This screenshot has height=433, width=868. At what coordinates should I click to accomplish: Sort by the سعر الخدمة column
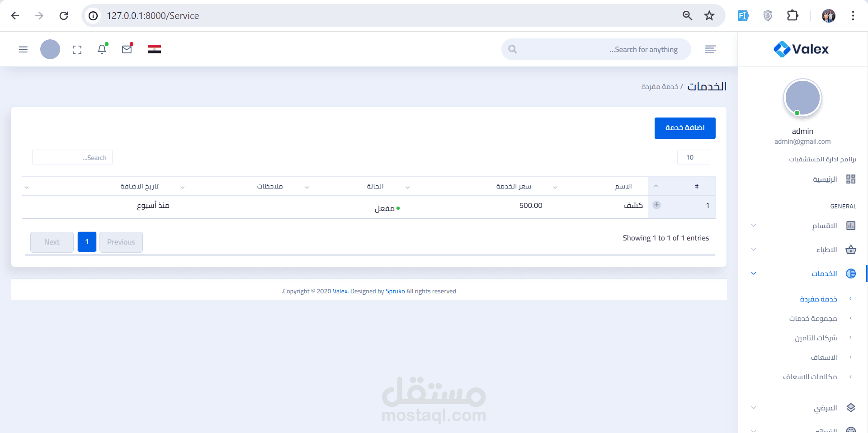474,186
